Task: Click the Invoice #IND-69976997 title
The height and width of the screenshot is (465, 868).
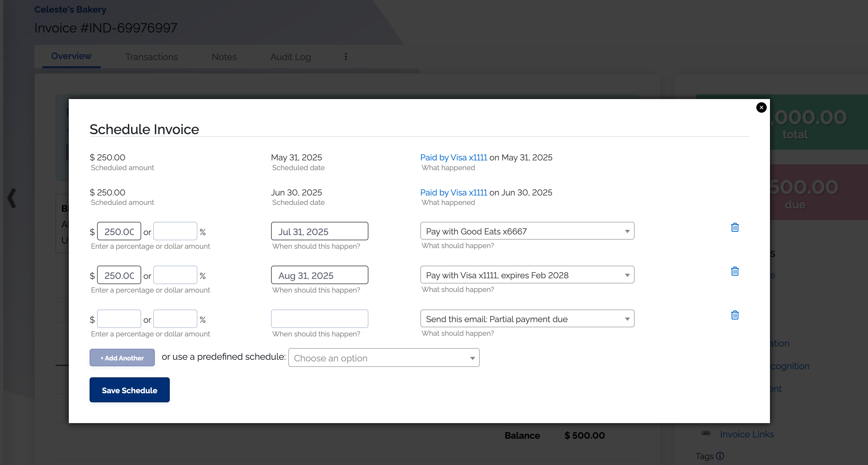Action: click(x=106, y=28)
